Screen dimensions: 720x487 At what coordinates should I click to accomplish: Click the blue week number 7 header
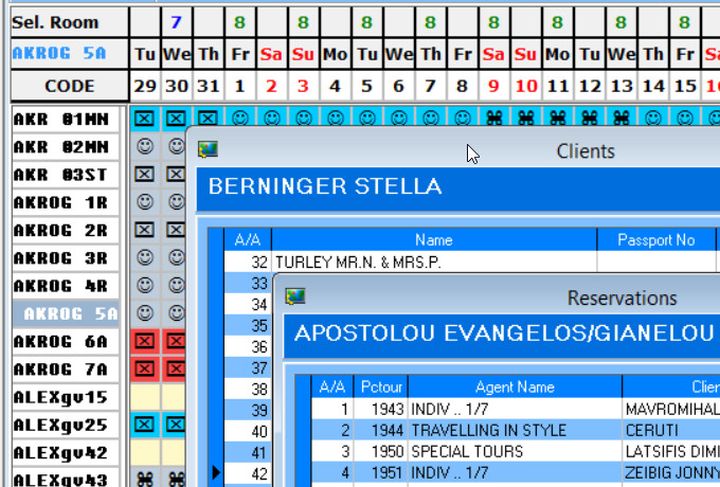(176, 22)
